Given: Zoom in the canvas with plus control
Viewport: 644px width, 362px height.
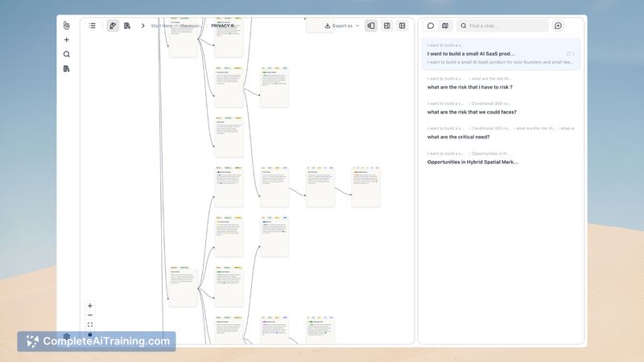Looking at the screenshot, I should click(90, 306).
